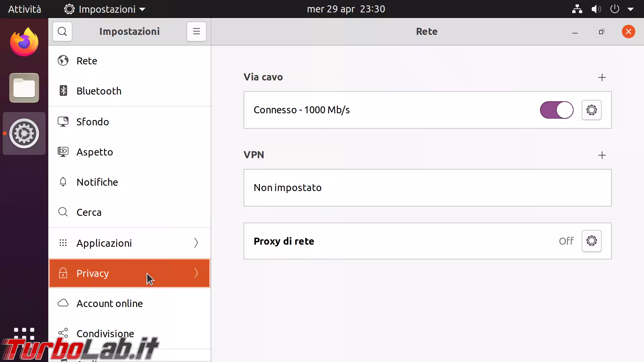This screenshot has height=362, width=644.
Task: Add a VPN with the plus icon
Action: pyautogui.click(x=602, y=155)
